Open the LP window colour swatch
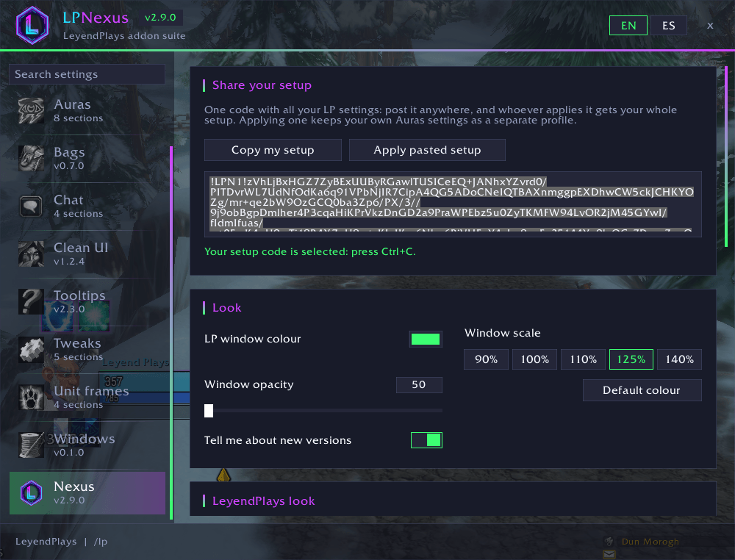Image resolution: width=735 pixels, height=560 pixels. [x=426, y=339]
